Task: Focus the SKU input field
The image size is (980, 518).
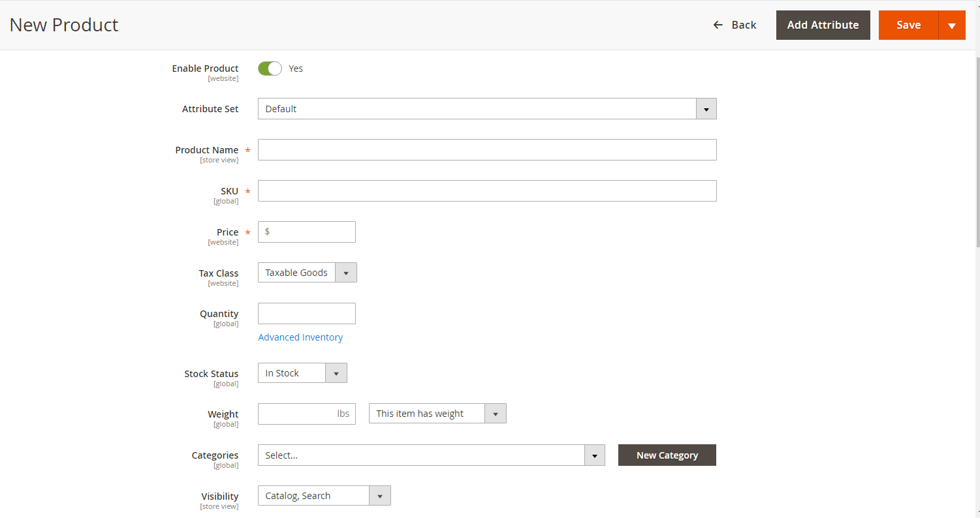Action: (487, 191)
